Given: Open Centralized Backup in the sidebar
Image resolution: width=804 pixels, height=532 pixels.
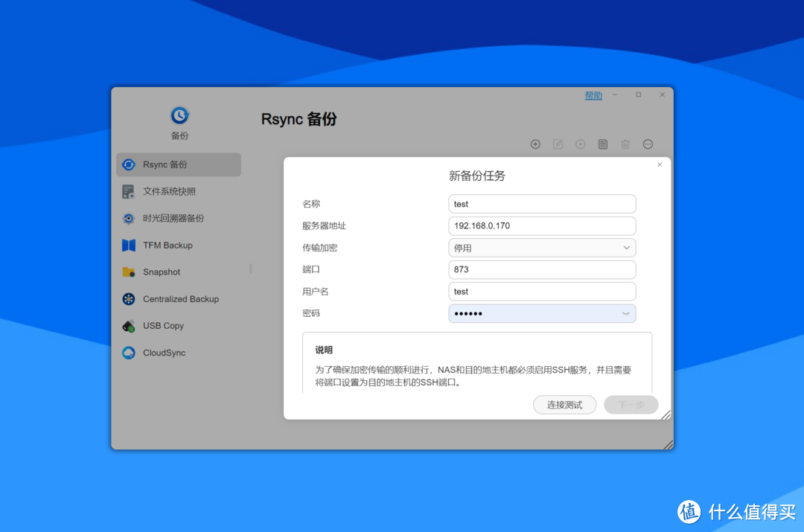Looking at the screenshot, I should point(180,299).
